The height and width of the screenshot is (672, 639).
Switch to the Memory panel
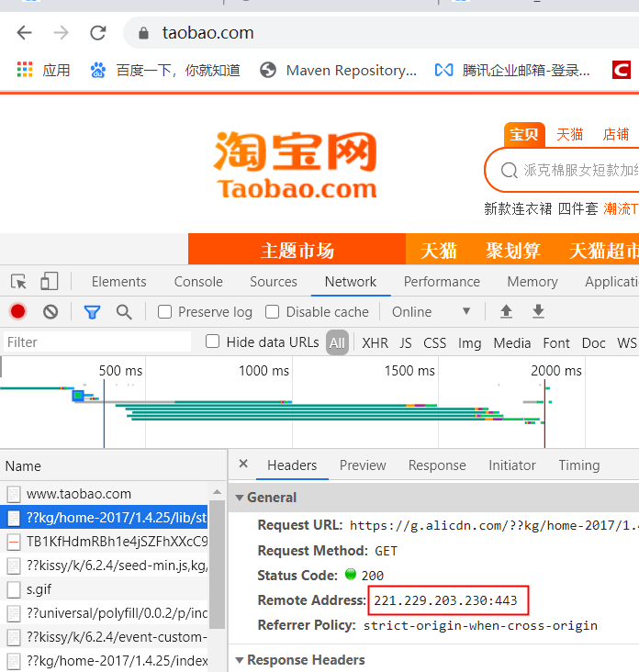click(x=532, y=282)
